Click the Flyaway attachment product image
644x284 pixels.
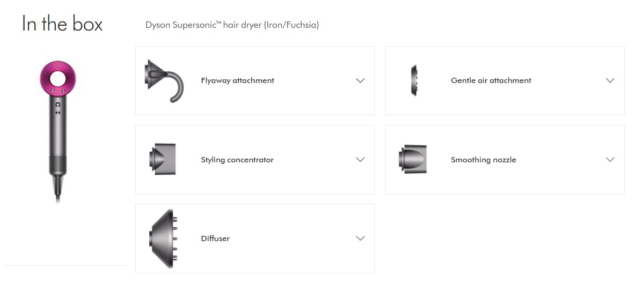(x=164, y=80)
